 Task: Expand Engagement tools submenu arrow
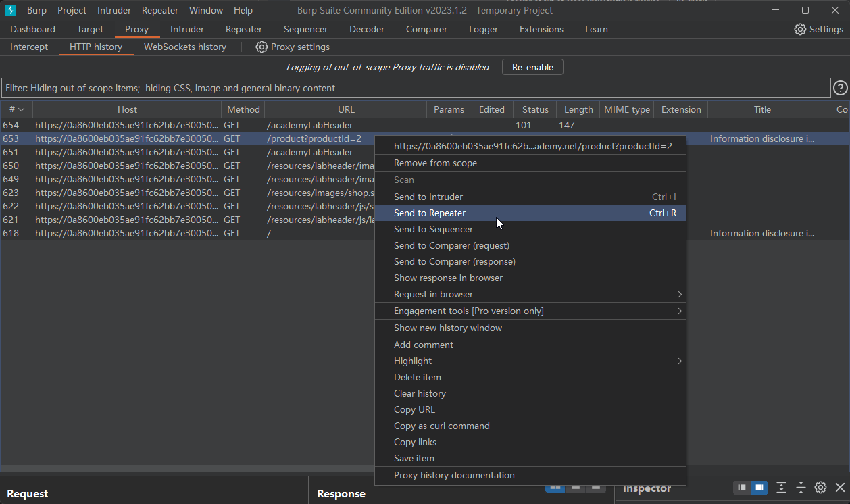680,311
